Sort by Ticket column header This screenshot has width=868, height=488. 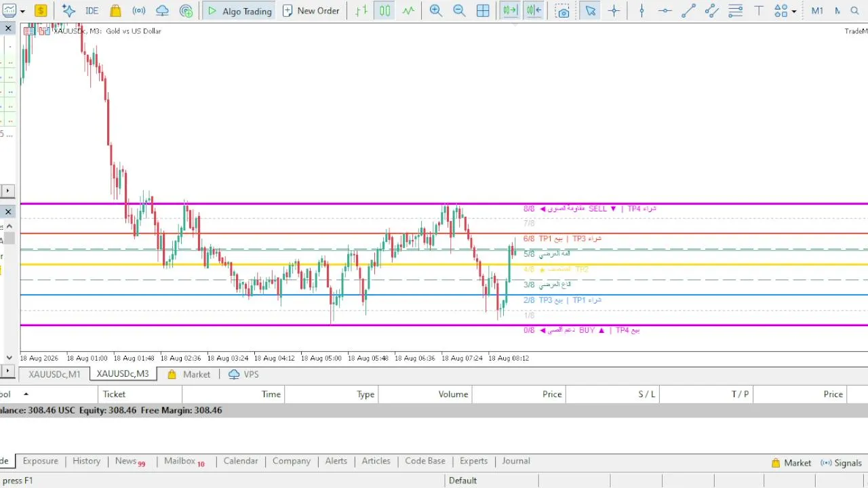click(x=140, y=394)
